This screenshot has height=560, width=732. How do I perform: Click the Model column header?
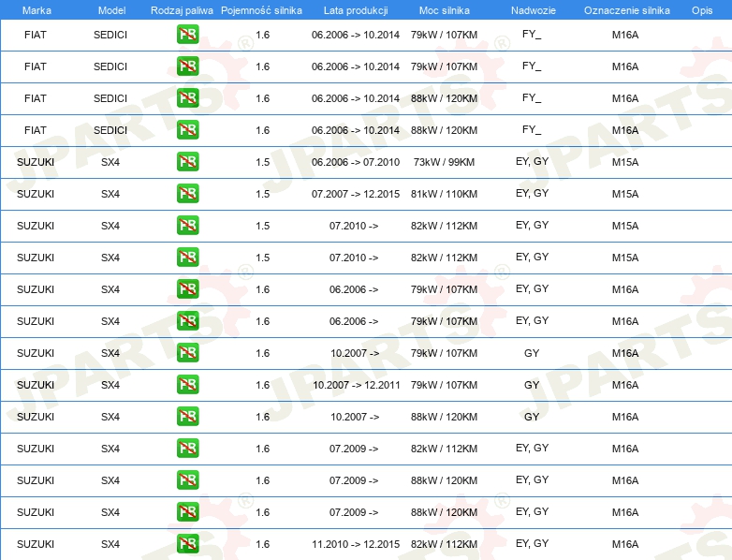[111, 10]
